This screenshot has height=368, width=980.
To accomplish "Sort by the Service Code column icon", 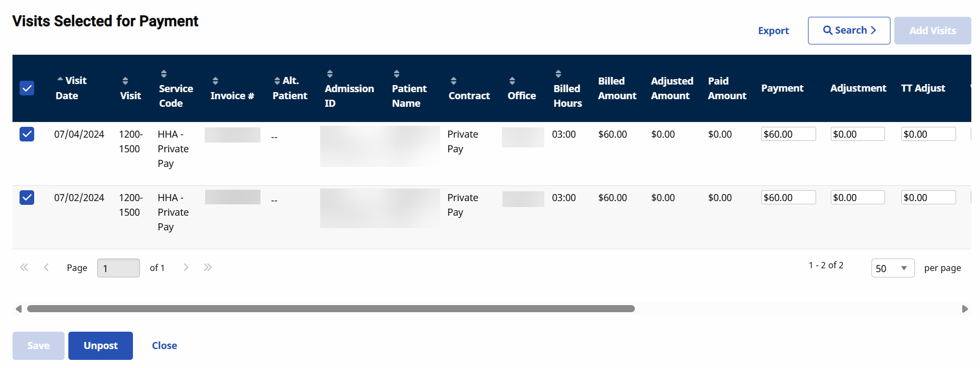I will point(164,74).
